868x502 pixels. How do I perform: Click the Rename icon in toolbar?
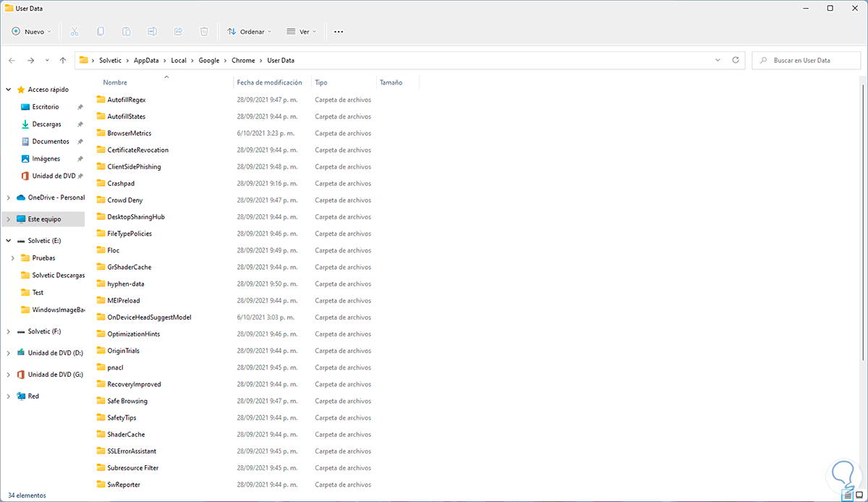tap(153, 32)
